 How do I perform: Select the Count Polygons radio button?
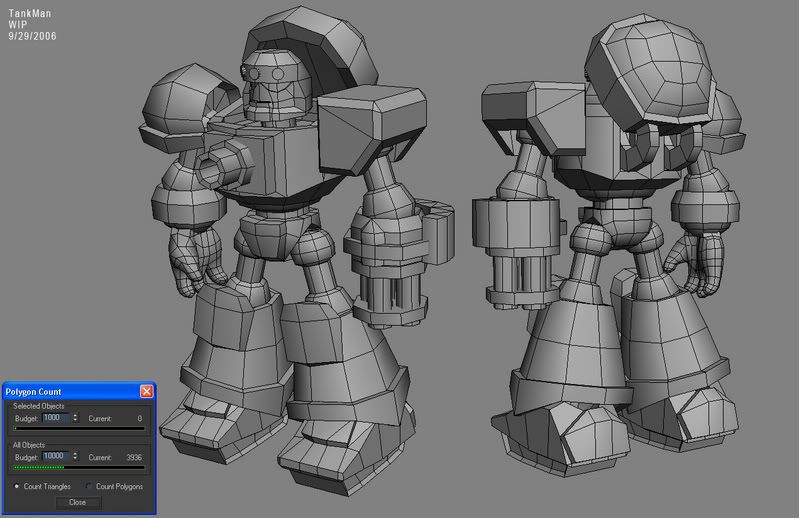[x=89, y=486]
